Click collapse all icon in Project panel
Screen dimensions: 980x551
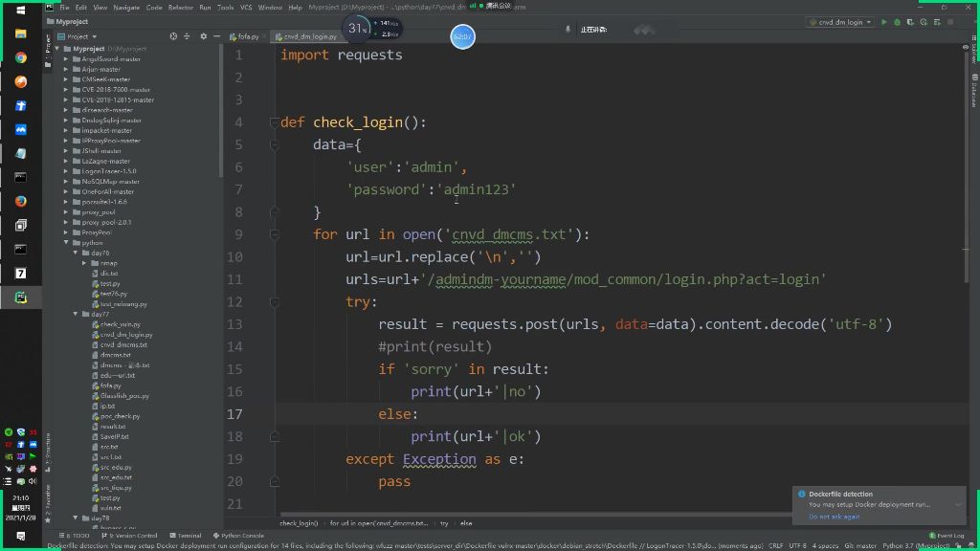click(x=187, y=36)
